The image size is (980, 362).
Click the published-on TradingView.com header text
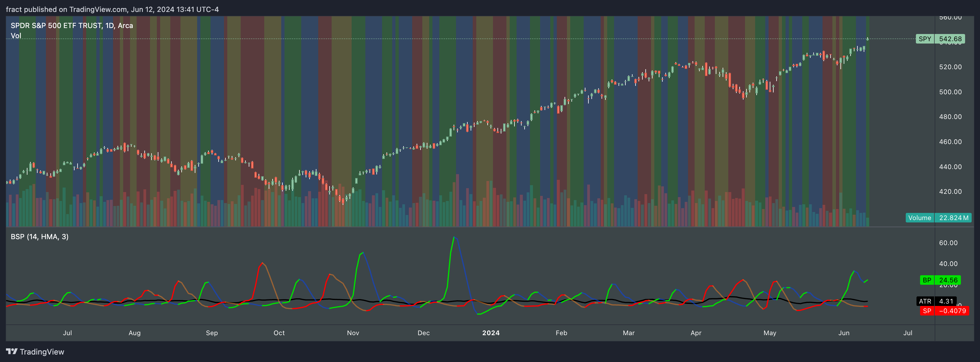click(x=112, y=9)
